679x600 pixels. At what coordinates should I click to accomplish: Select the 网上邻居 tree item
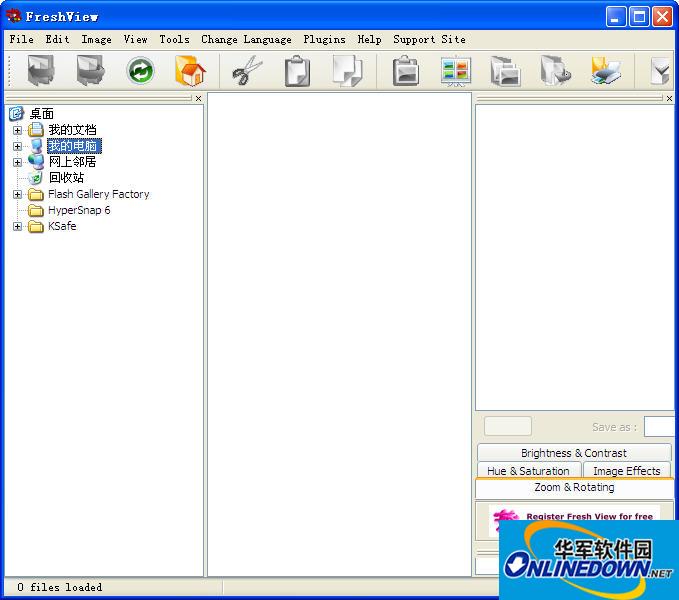(72, 162)
